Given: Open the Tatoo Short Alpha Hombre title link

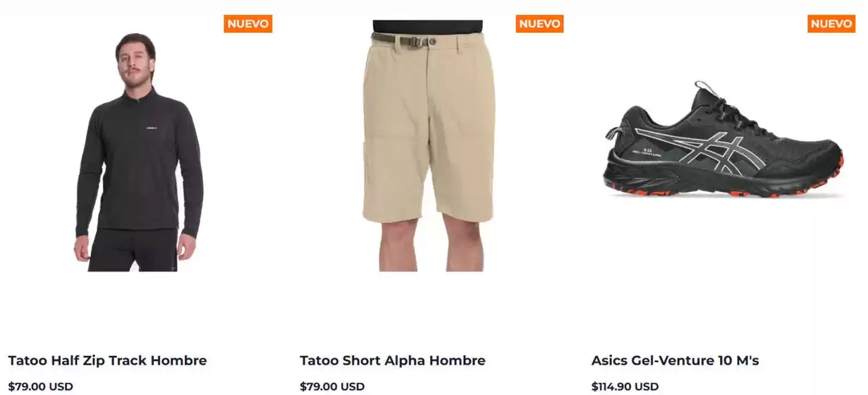Looking at the screenshot, I should point(393,360).
